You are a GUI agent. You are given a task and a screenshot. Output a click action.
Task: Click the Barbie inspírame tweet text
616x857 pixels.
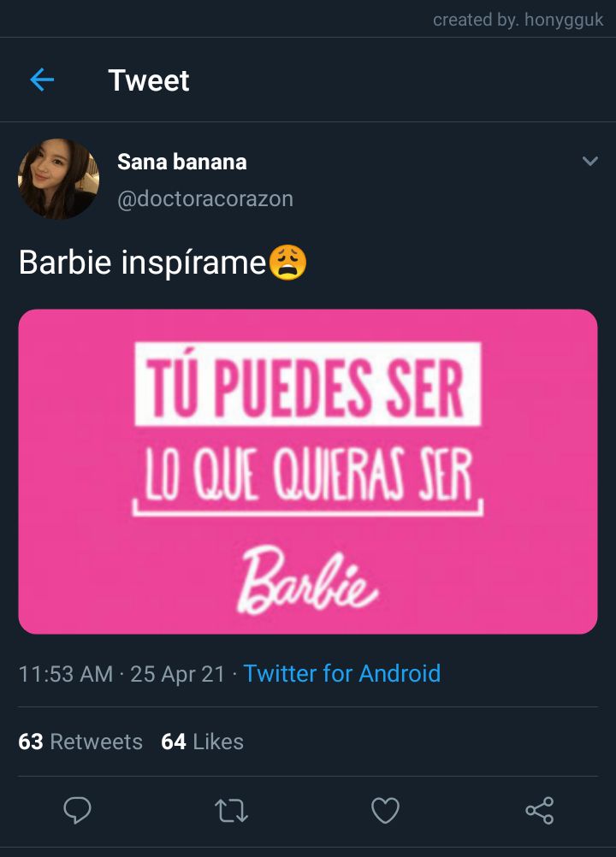coord(142,263)
